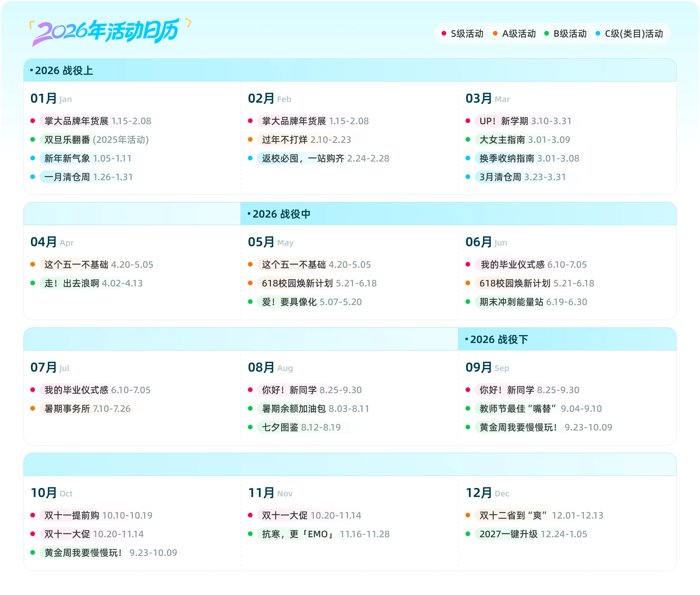This screenshot has width=700, height=595.
Task: Click the orange A级活动 legend dot
Action: [x=495, y=33]
